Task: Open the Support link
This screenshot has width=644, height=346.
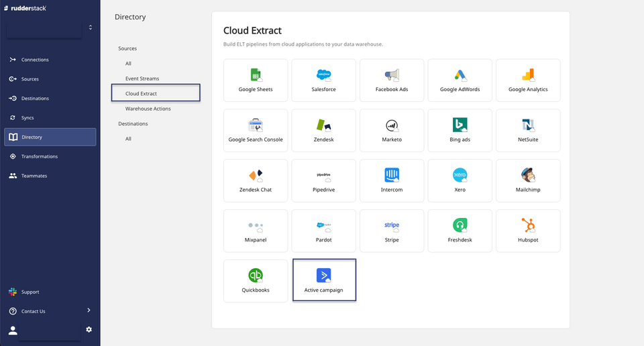Action: click(x=30, y=292)
